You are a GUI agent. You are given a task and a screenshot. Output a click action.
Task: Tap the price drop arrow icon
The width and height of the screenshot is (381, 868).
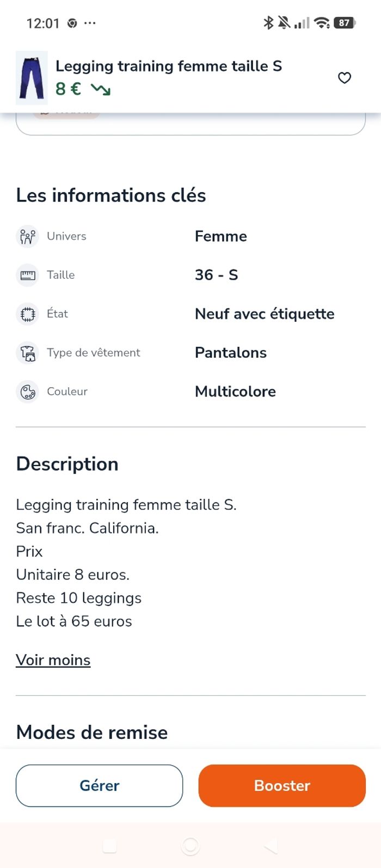(101, 89)
